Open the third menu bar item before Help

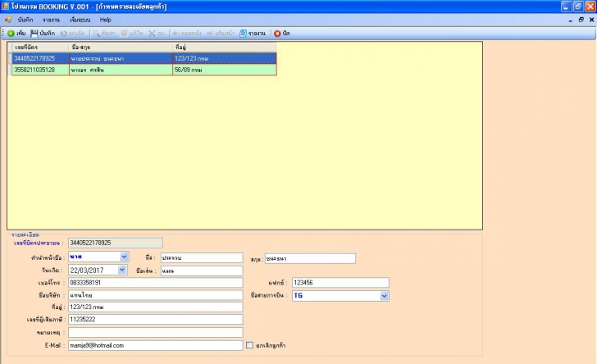coord(80,20)
